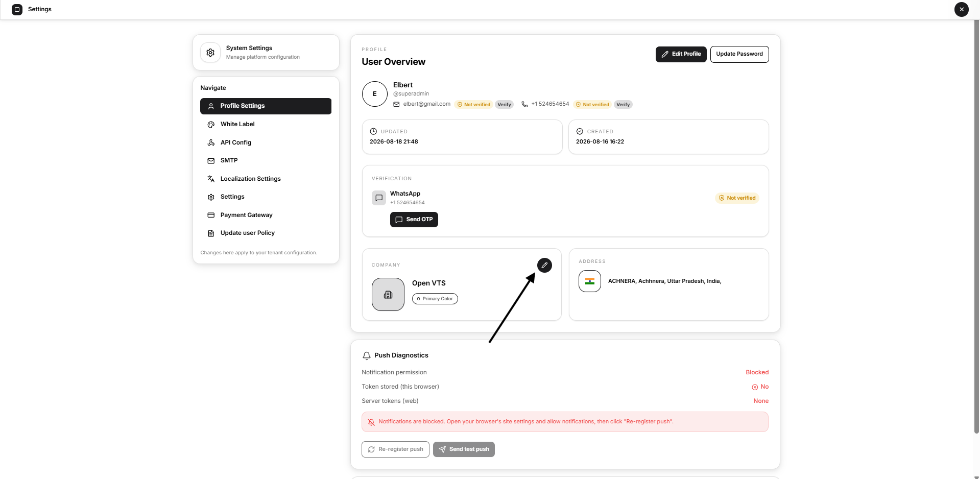Click the Push Diagnostics bell icon
The image size is (980, 479).
tap(366, 355)
